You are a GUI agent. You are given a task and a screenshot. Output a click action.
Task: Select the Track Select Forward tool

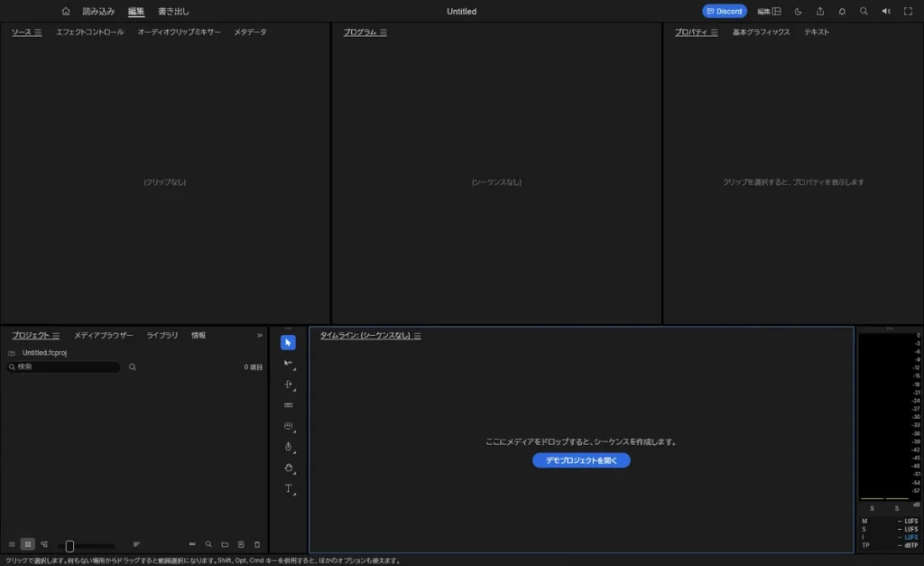point(288,363)
